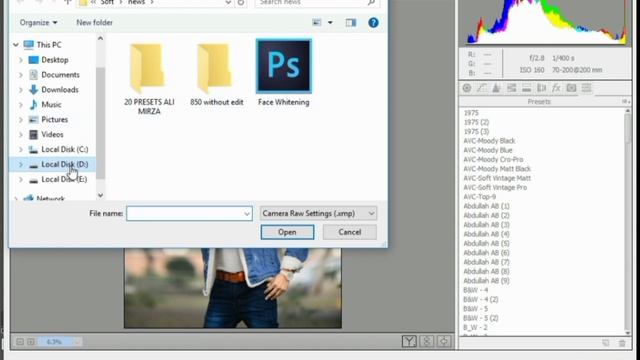Open the Tone Curve panel tab
The width and height of the screenshot is (640, 360).
pyautogui.click(x=482, y=88)
